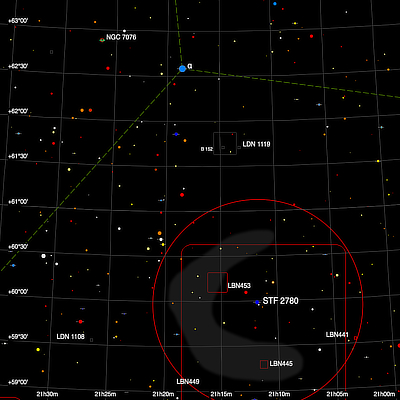Select the small square marker beside LDN 1108

(91, 340)
